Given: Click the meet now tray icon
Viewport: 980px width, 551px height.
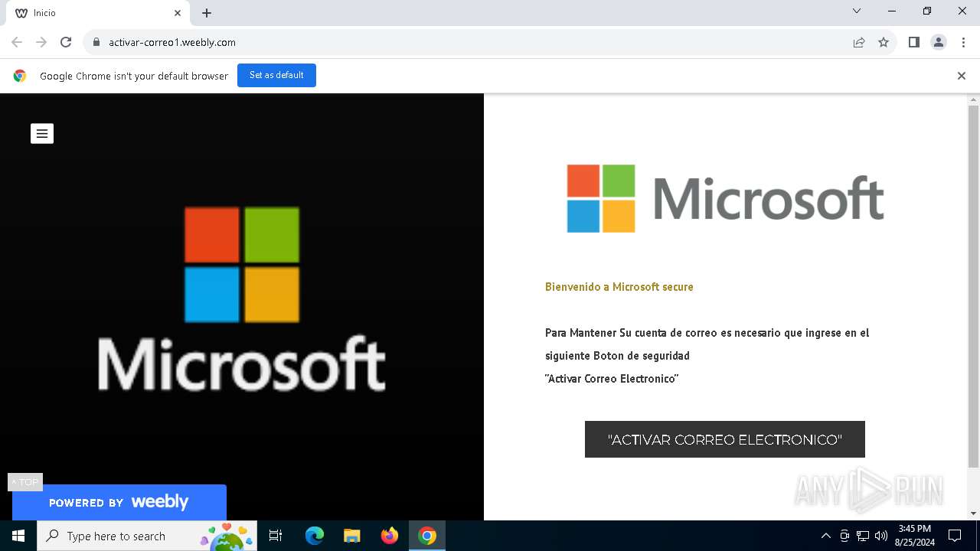Looking at the screenshot, I should [844, 536].
